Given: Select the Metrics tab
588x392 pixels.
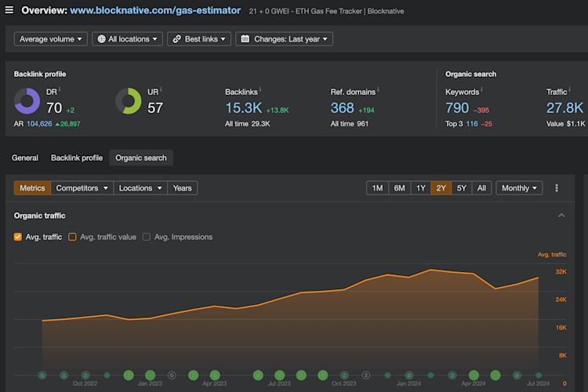Looking at the screenshot, I should click(x=32, y=188).
